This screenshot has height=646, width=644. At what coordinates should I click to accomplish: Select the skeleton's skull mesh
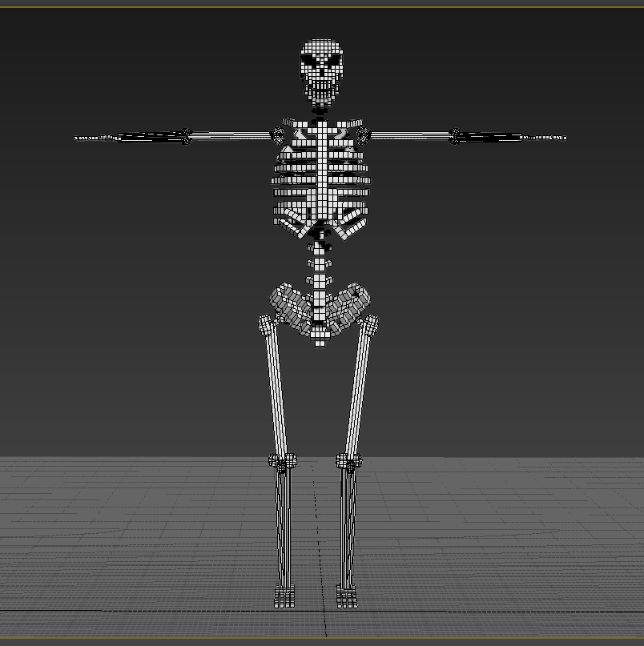click(321, 73)
